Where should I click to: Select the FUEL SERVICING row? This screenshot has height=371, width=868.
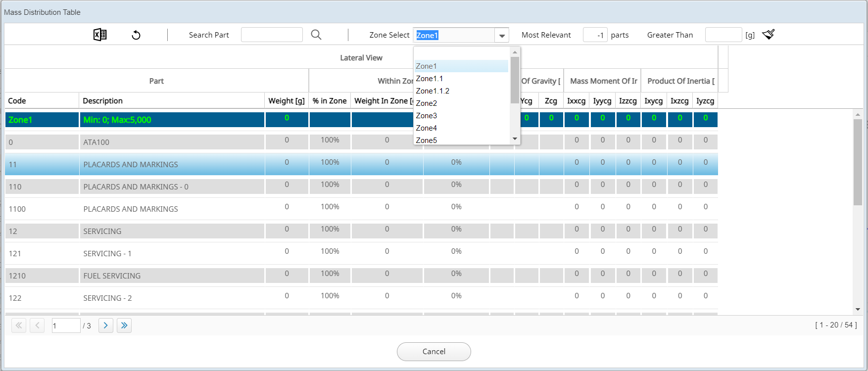pos(112,276)
